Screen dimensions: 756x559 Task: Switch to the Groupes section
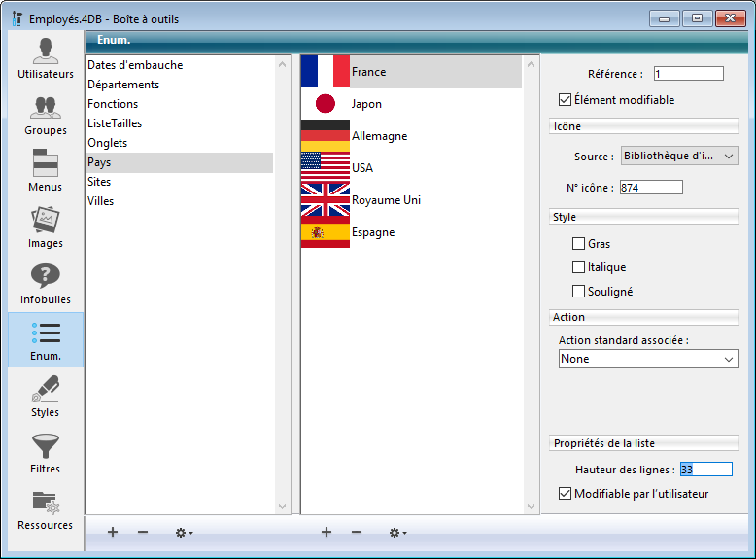(45, 115)
